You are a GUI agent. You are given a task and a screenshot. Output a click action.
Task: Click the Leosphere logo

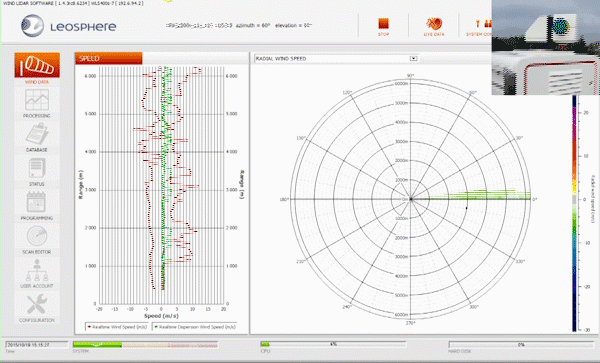(x=68, y=26)
